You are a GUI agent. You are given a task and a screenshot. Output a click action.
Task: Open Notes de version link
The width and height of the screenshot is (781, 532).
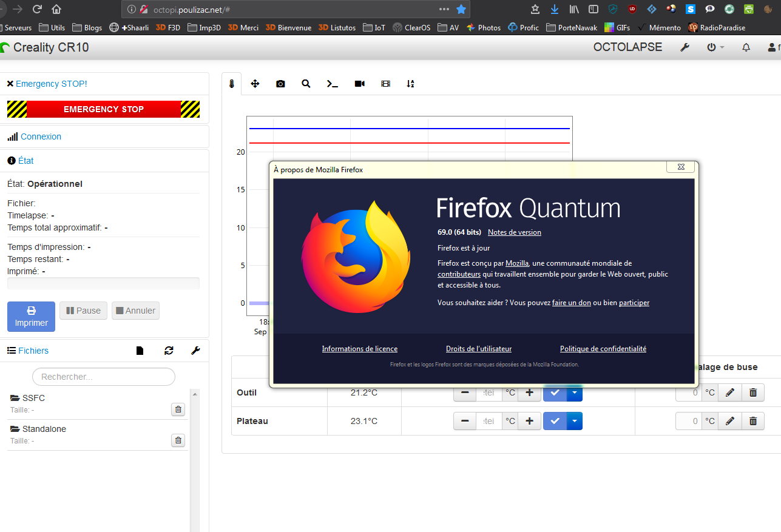click(x=515, y=232)
